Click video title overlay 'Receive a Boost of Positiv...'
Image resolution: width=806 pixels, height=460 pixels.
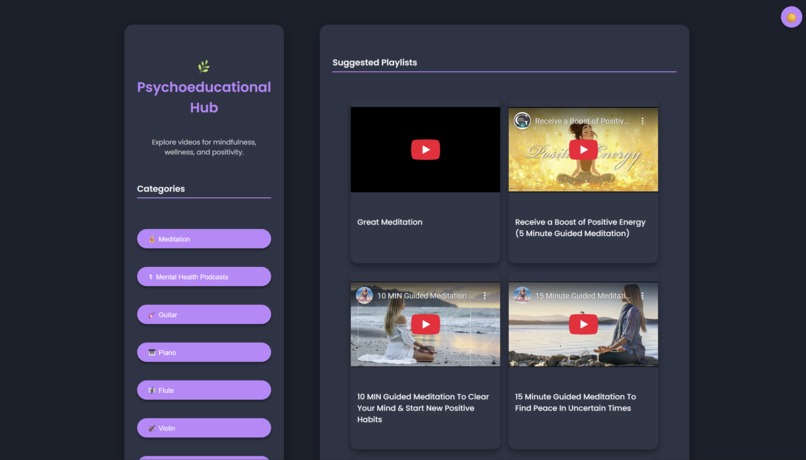[x=581, y=121]
